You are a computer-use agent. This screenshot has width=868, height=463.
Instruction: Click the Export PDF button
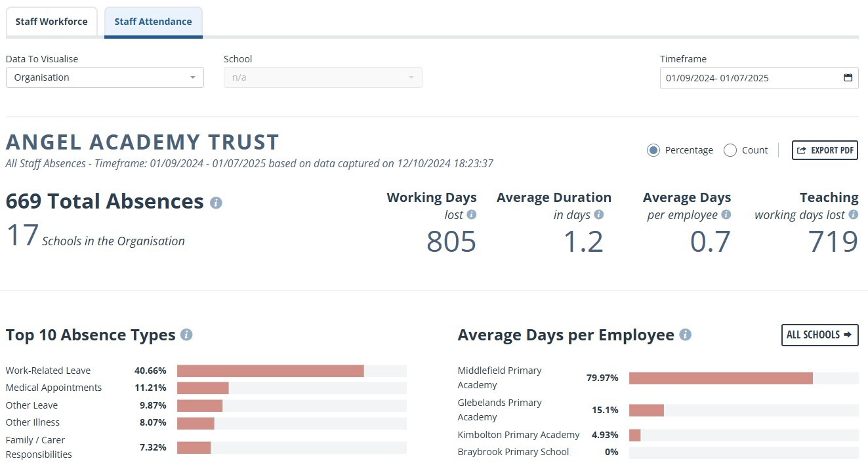coord(825,150)
